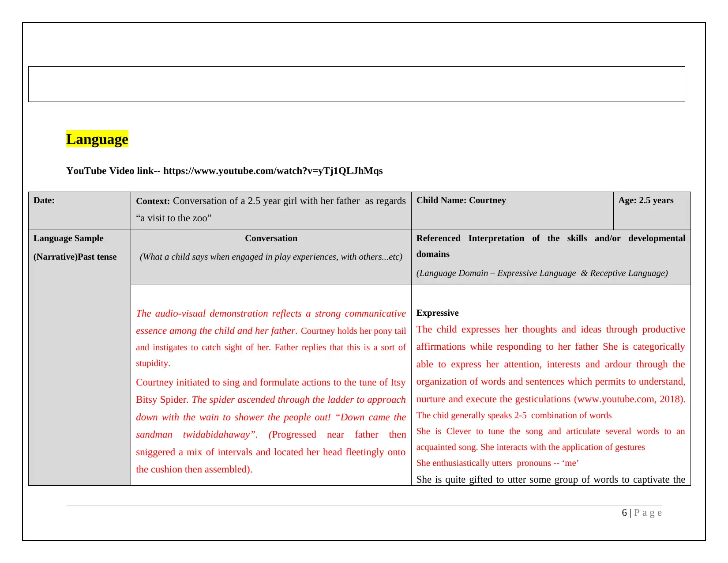This screenshot has height=563, width=728.
Task: Click the black 'She is quite gifted' line
Action: [551, 480]
